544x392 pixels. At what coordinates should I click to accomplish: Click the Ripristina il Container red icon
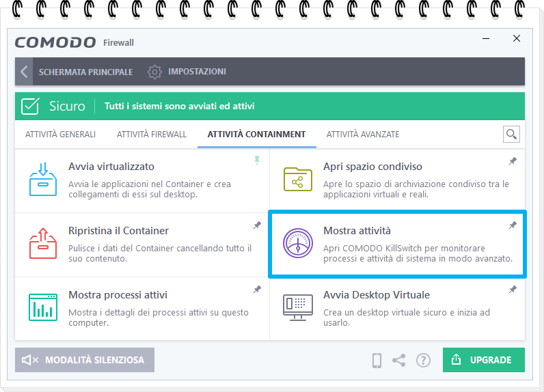point(42,243)
